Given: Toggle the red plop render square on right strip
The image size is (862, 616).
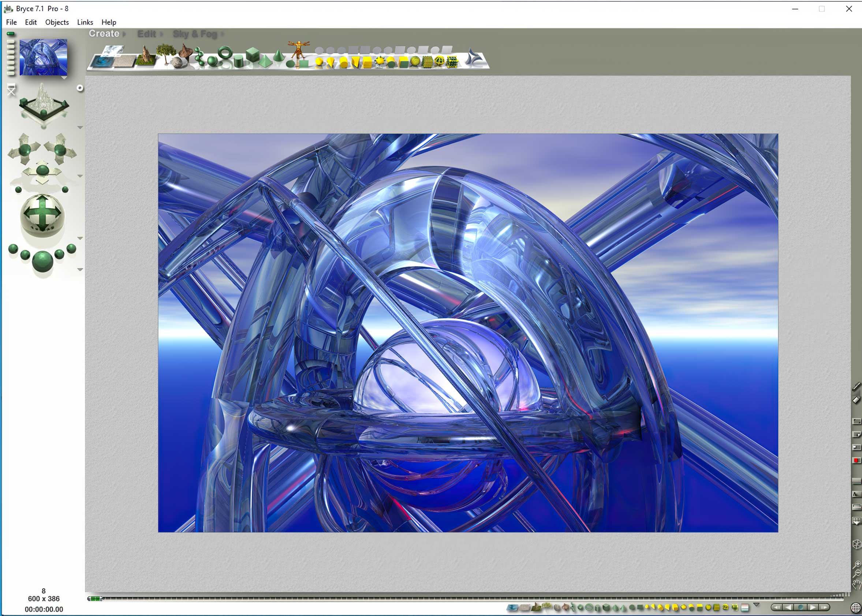Looking at the screenshot, I should pos(856,461).
